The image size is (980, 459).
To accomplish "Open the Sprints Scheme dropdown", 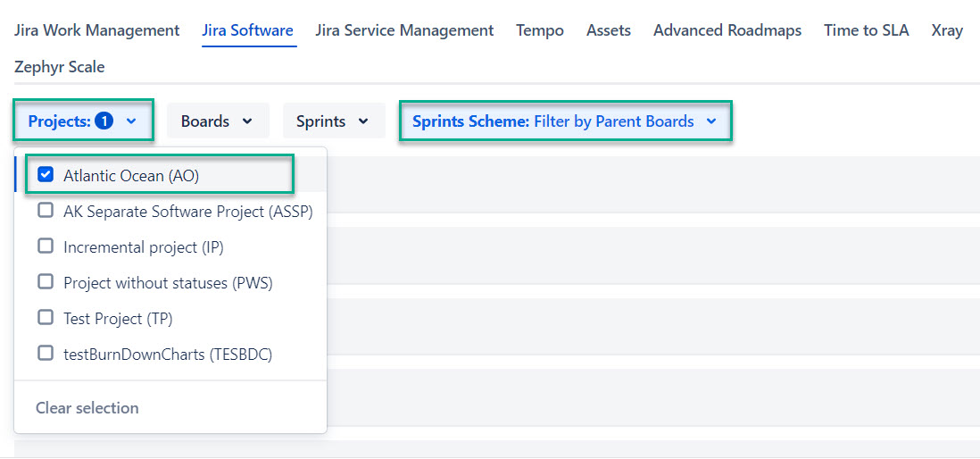I will click(565, 121).
